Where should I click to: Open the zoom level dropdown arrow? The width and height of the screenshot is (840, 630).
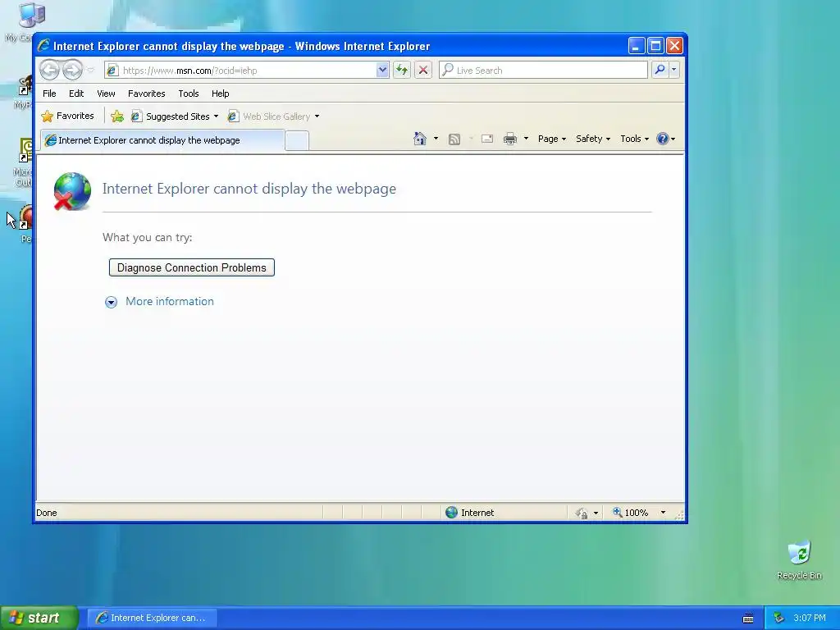click(663, 513)
